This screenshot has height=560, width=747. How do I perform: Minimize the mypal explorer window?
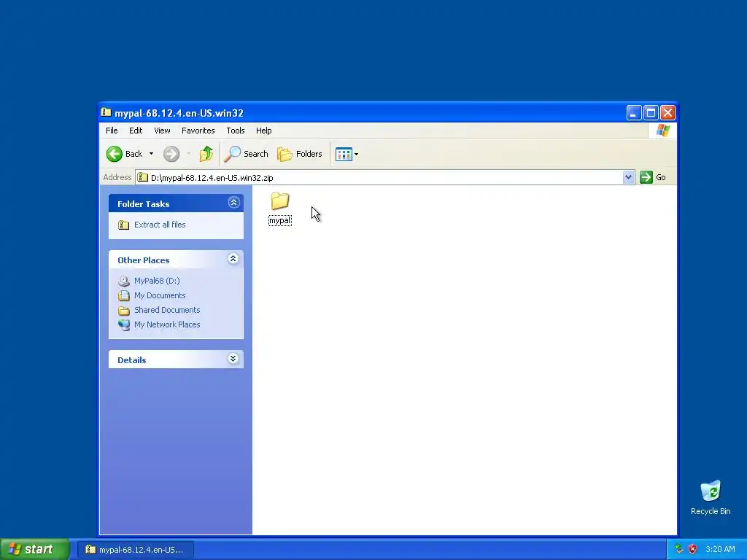tap(634, 113)
